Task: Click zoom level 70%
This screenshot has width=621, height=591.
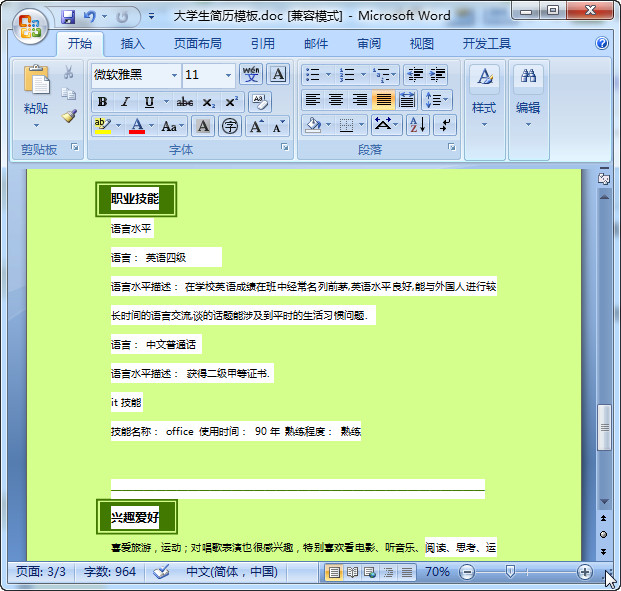Action: coord(437,572)
